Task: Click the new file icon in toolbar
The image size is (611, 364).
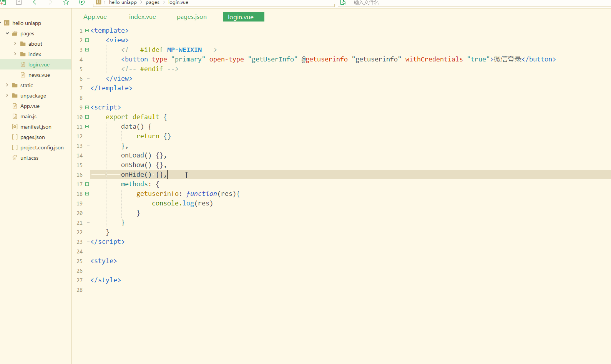Action: (x=3, y=2)
